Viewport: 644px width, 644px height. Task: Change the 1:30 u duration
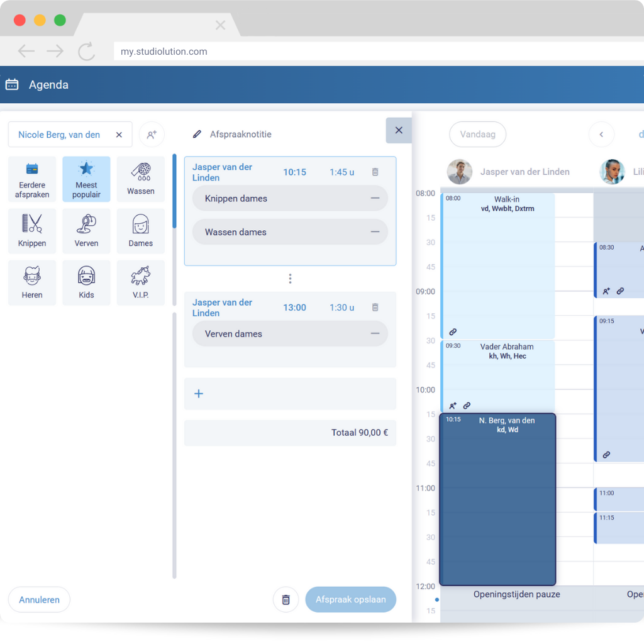[341, 307]
